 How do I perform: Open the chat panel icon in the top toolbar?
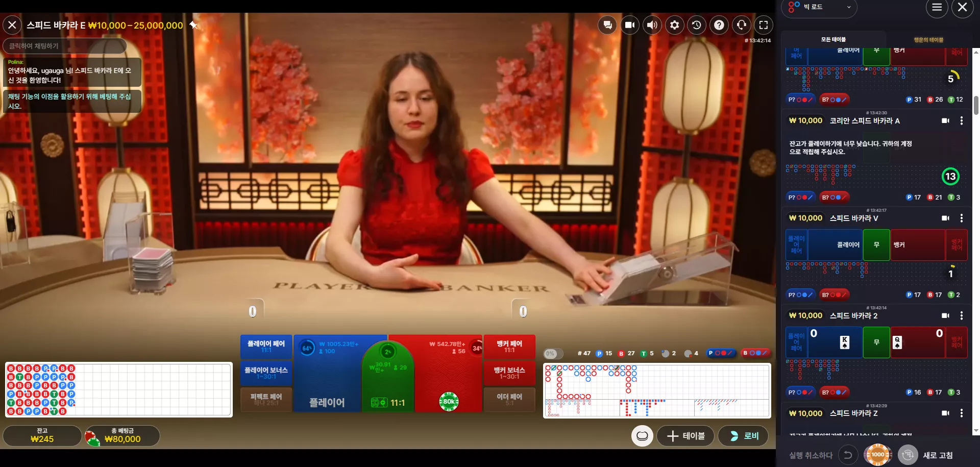[607, 24]
